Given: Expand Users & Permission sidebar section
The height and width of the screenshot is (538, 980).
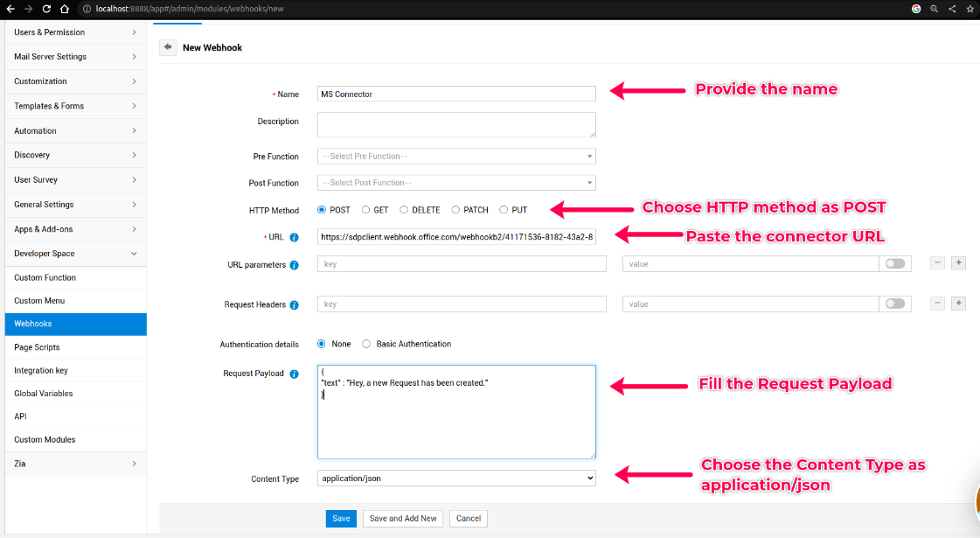Looking at the screenshot, I should (73, 32).
